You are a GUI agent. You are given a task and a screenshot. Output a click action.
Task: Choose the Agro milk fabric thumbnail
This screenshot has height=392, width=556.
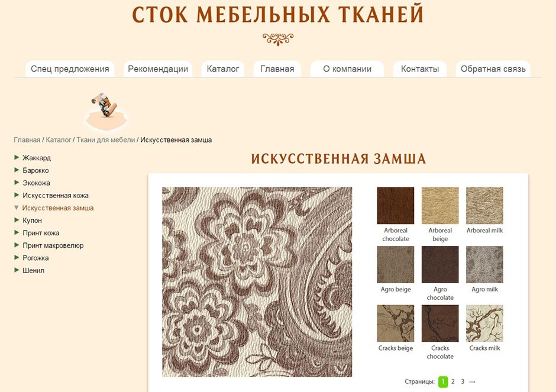[x=484, y=264]
